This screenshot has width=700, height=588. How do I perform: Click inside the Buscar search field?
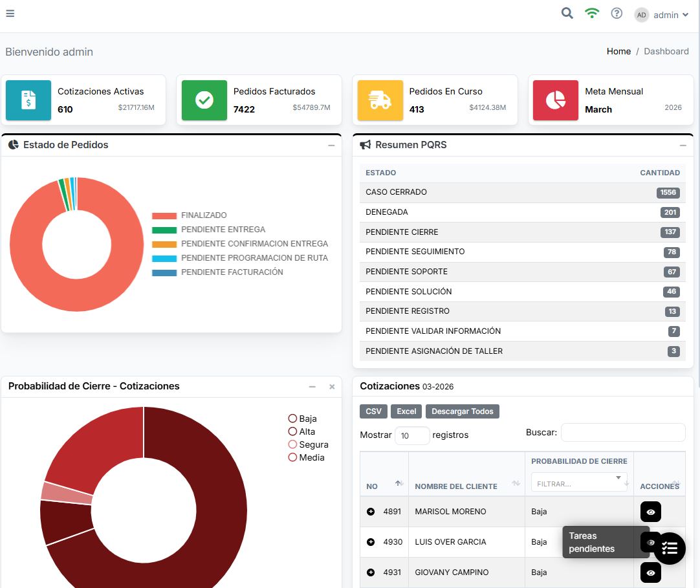622,432
